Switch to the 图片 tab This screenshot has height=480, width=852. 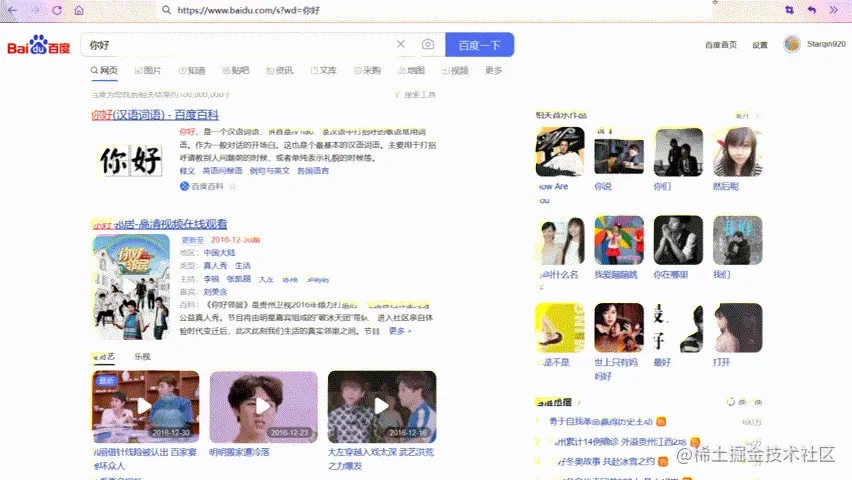click(x=148, y=70)
